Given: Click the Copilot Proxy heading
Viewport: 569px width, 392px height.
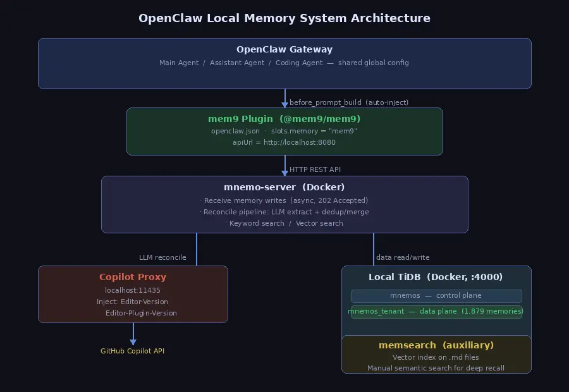Looking at the screenshot, I should (x=133, y=277).
